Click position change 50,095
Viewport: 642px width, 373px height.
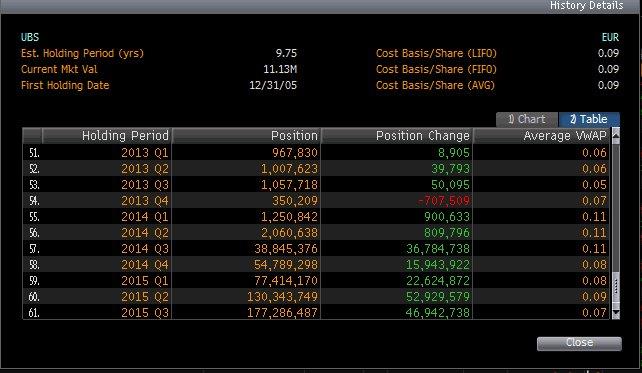pyautogui.click(x=450, y=185)
